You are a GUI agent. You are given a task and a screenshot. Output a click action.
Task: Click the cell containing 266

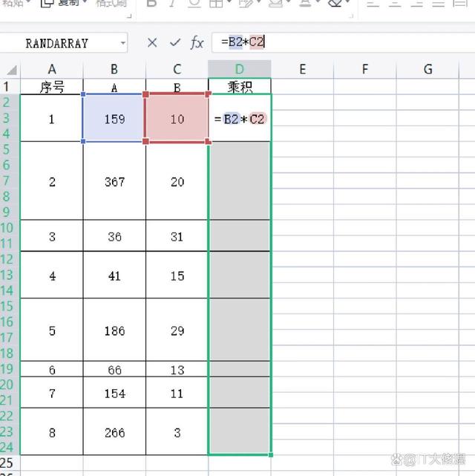pyautogui.click(x=114, y=432)
